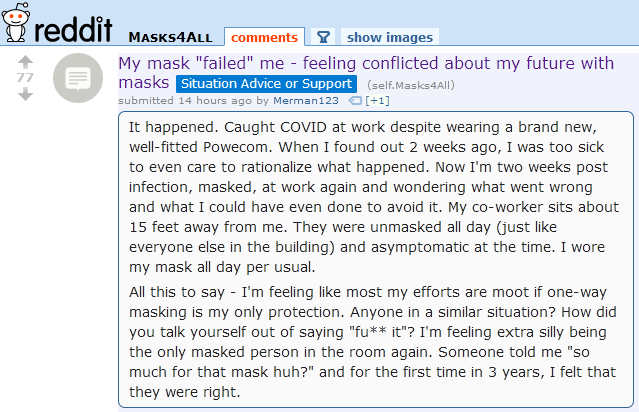Downvote the mask "failed" me post
Viewport: 639px width, 412px height.
[x=26, y=95]
